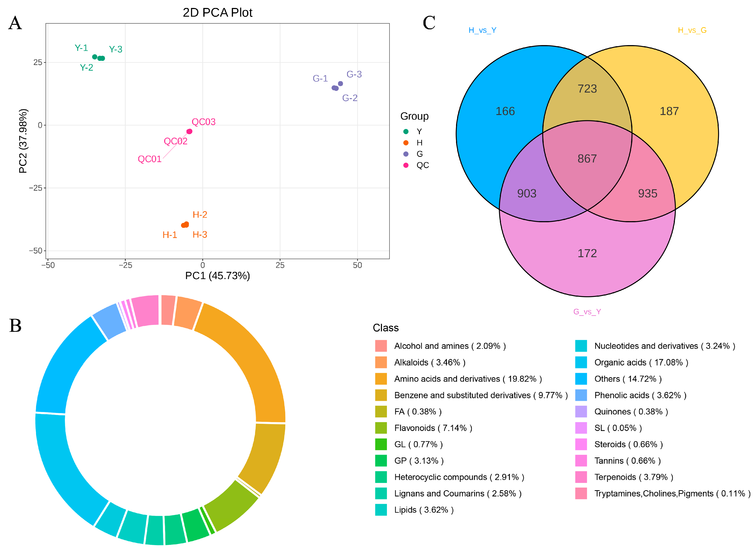Click the Organic acids legend color swatch
Screen dimensions: 756x554
point(581,362)
